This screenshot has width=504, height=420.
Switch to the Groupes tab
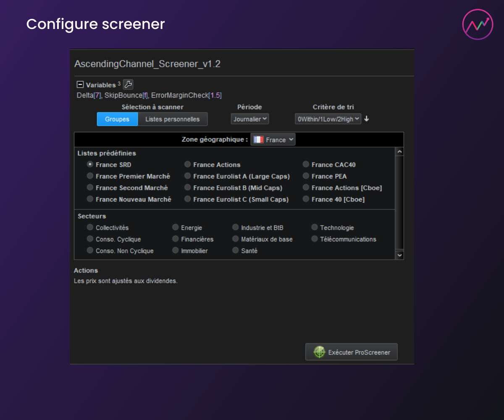click(x=117, y=119)
